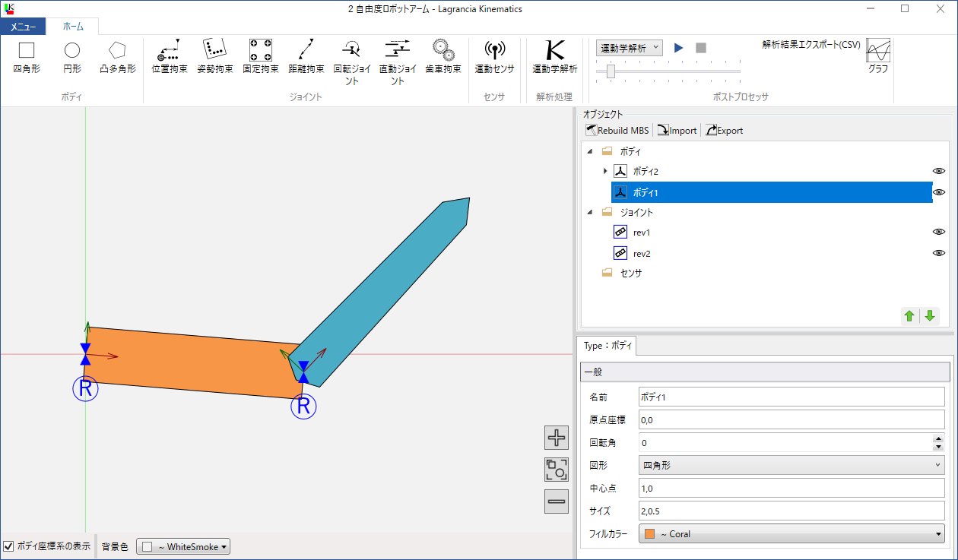Collapse the 一般 properties section
The image size is (958, 560).
tap(765, 372)
